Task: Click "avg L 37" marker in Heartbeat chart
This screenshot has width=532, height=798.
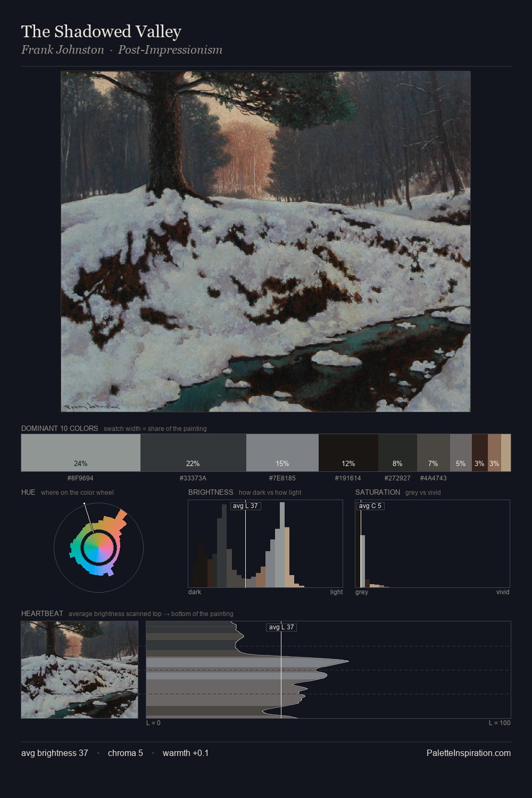Action: point(281,627)
